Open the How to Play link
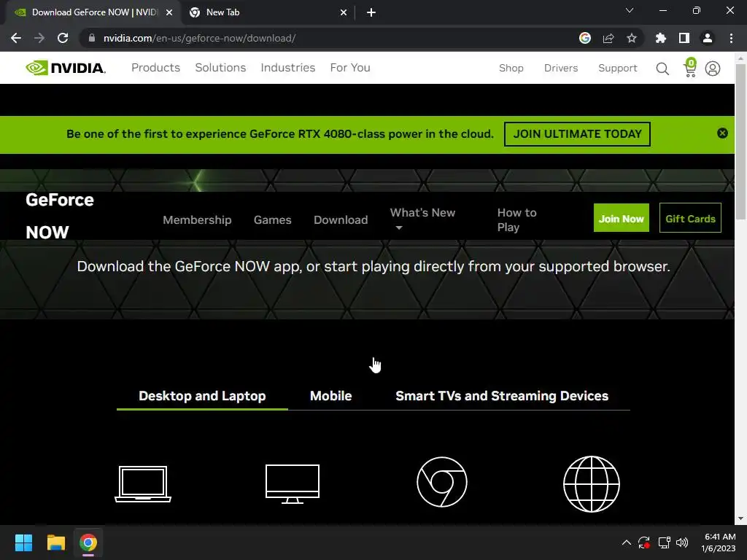The width and height of the screenshot is (747, 560). point(517,220)
